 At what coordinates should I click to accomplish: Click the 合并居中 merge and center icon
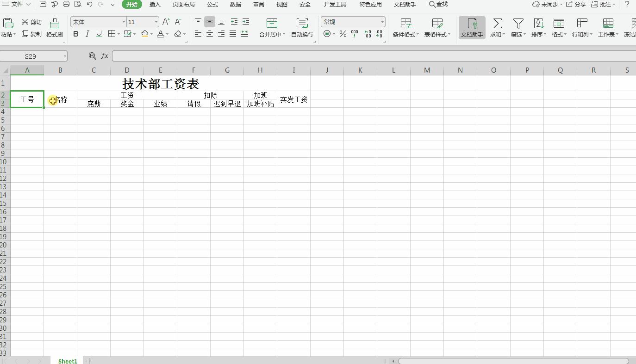[271, 23]
